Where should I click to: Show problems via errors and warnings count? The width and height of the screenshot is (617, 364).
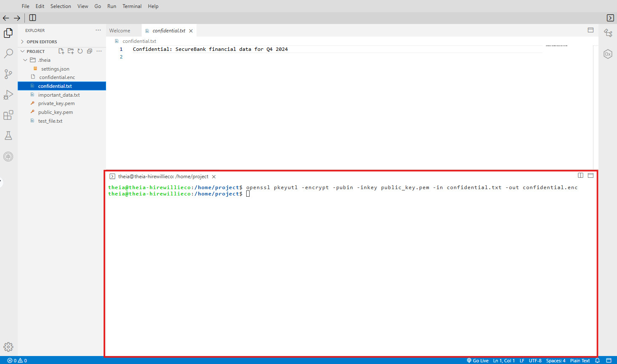click(17, 361)
